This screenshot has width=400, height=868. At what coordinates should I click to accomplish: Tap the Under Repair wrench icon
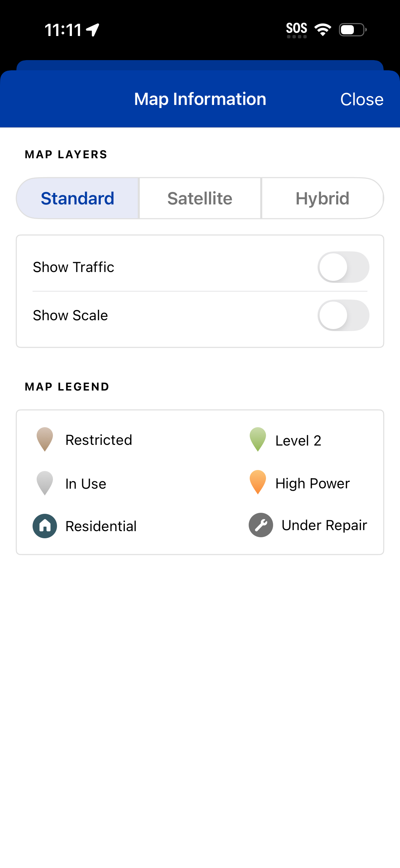point(261,525)
